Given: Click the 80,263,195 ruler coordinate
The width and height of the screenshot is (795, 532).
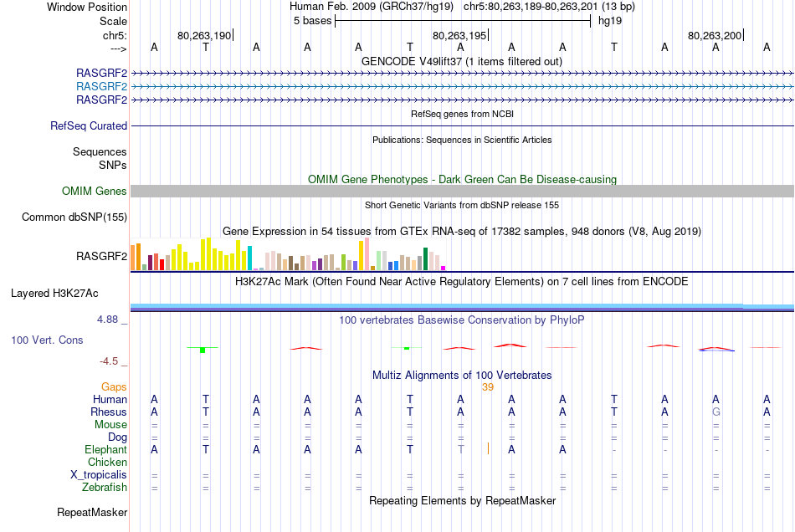Looking at the screenshot, I should (459, 35).
